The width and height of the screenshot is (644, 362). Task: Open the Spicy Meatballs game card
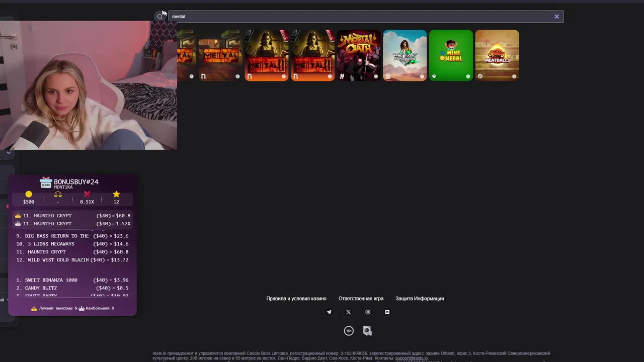point(497,55)
